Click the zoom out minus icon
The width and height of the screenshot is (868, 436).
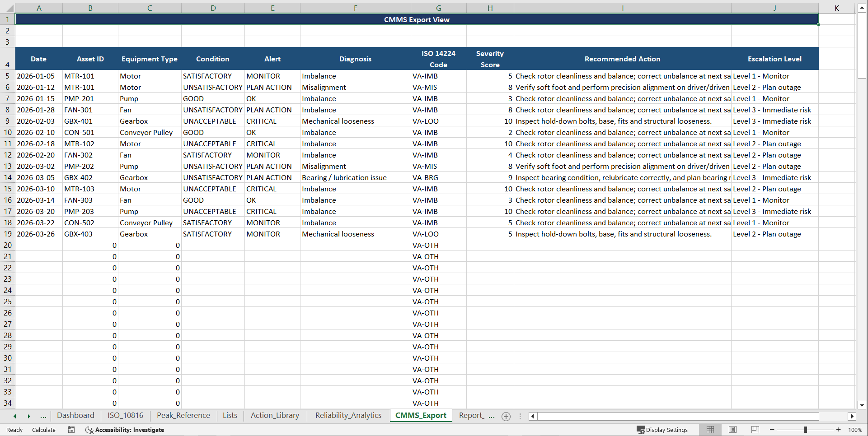[x=772, y=430]
